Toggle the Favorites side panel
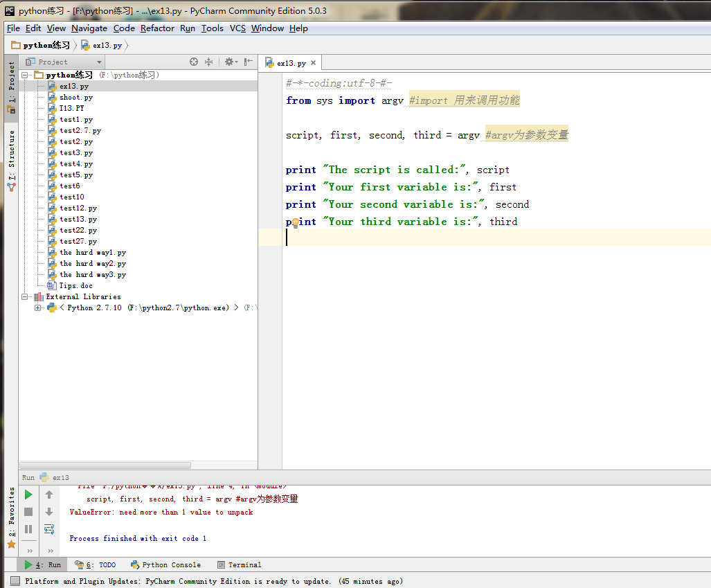 pyautogui.click(x=11, y=516)
